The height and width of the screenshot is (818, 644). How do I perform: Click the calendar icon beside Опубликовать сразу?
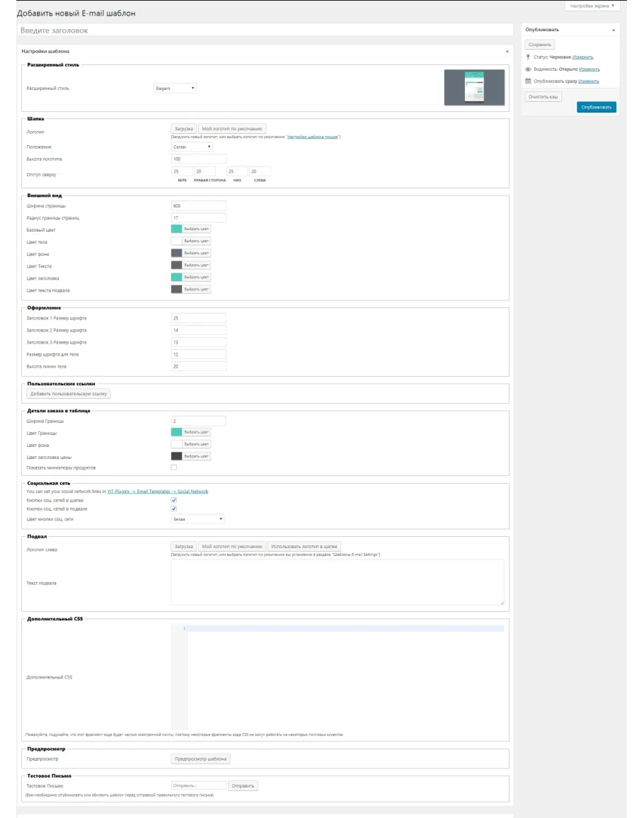(528, 81)
